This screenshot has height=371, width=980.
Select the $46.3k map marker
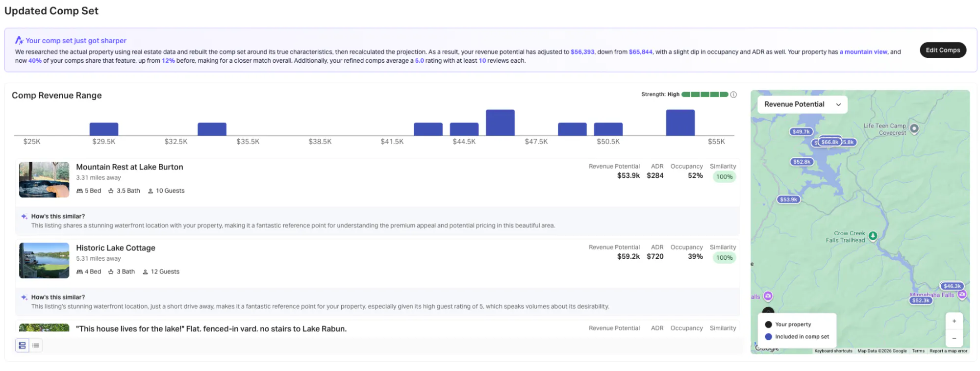click(952, 286)
